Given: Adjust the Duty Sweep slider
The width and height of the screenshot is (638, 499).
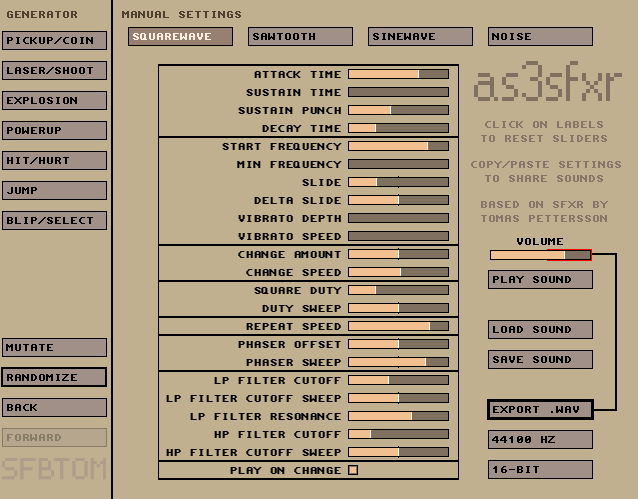Looking at the screenshot, I should [x=399, y=308].
